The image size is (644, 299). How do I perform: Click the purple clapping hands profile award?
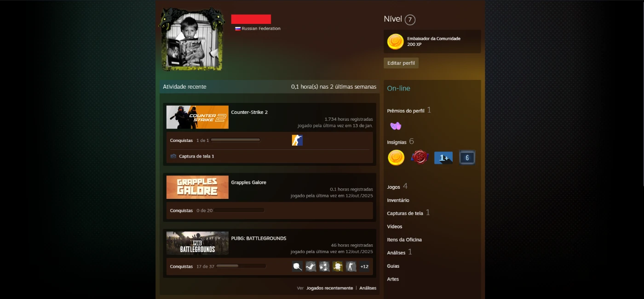coord(396,126)
